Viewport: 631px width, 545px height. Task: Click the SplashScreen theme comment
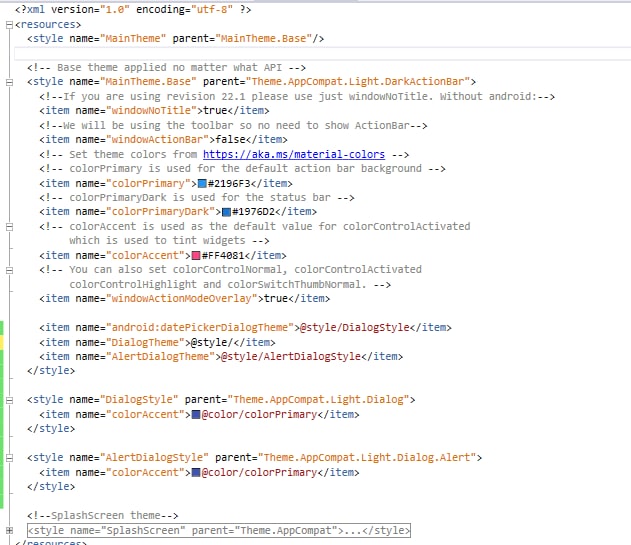(103, 516)
